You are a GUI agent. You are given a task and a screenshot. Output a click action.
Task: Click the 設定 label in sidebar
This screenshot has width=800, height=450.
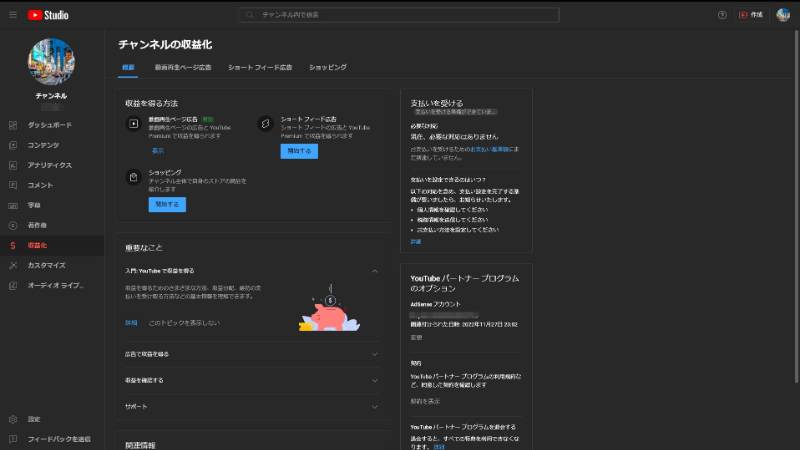pos(34,419)
